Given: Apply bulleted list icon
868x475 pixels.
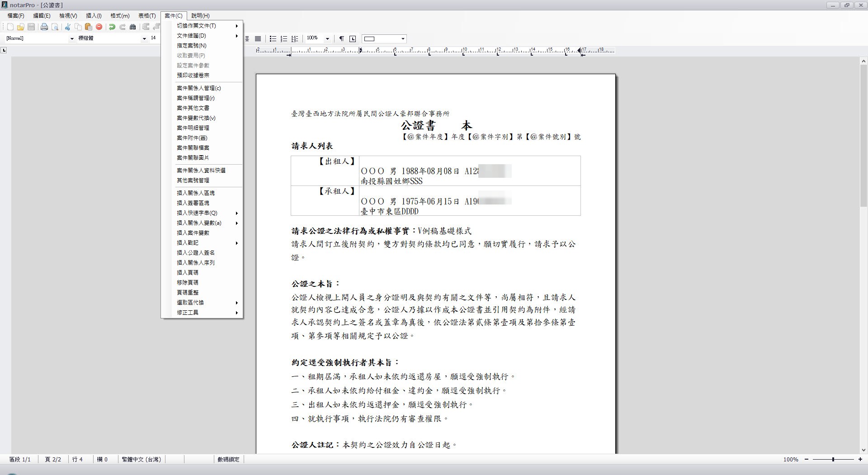Looking at the screenshot, I should pos(273,39).
